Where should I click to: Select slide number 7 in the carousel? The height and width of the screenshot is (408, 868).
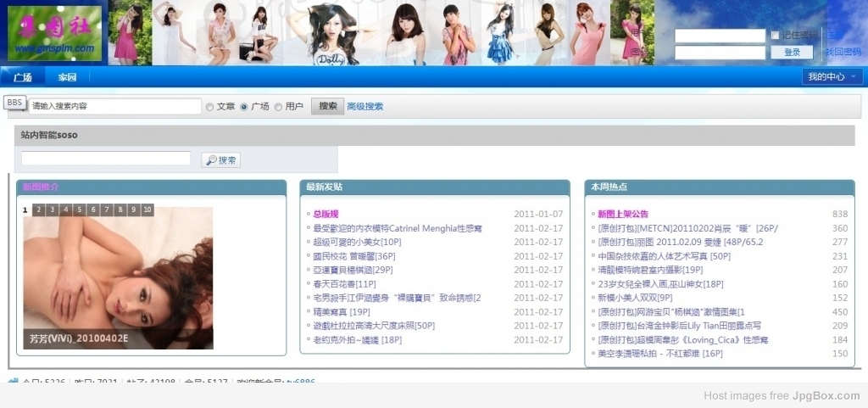click(x=107, y=210)
